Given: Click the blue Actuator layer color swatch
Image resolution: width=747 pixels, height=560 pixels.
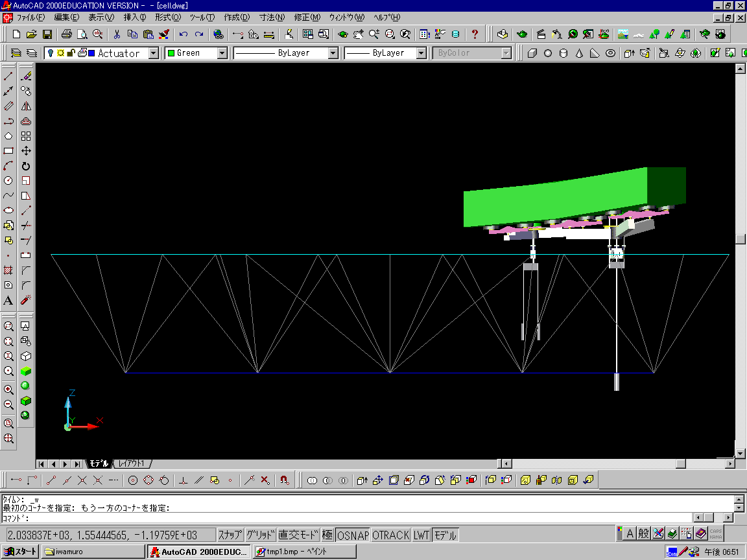Looking at the screenshot, I should 91,53.
